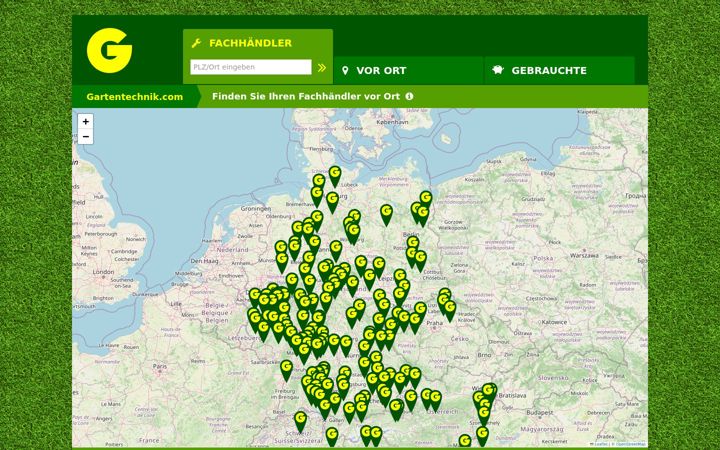
Task: Click the piggy bank icon beside GEBRAUCHTE
Action: [x=498, y=70]
